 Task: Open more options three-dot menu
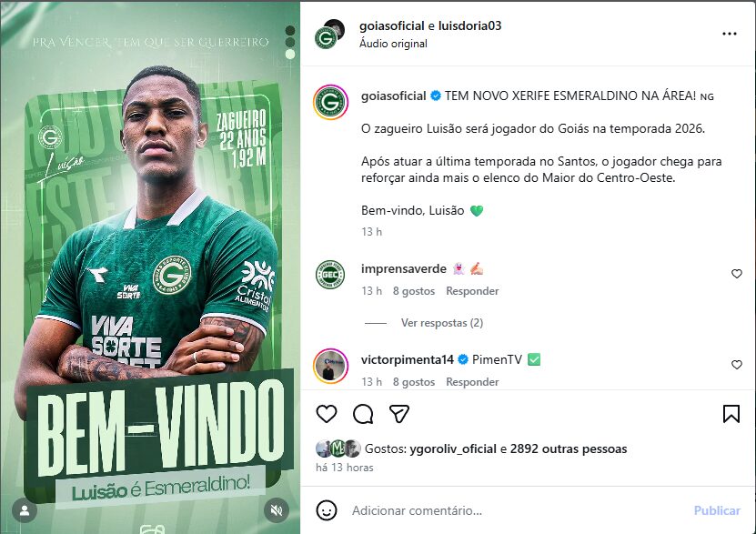click(729, 34)
